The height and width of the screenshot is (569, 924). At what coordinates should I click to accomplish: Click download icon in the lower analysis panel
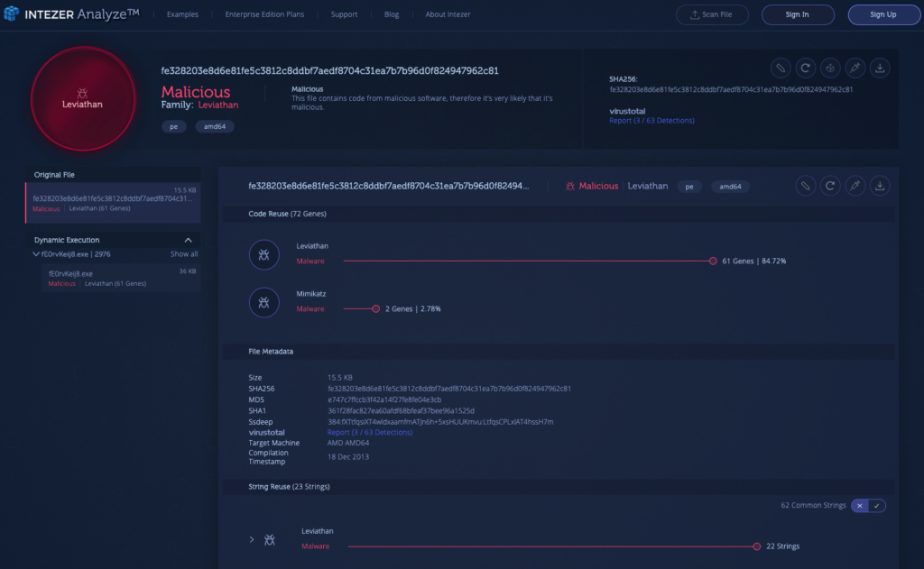(x=881, y=186)
